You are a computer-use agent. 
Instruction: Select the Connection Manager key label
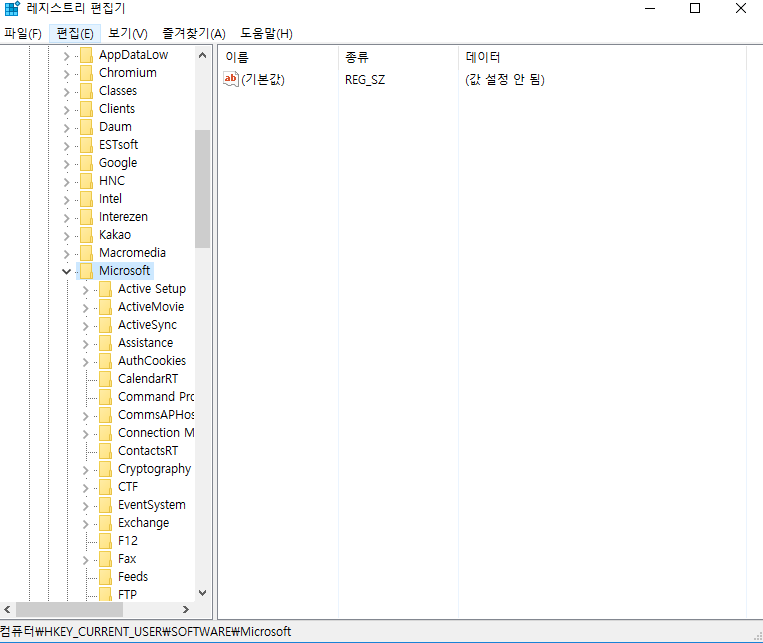coord(156,433)
